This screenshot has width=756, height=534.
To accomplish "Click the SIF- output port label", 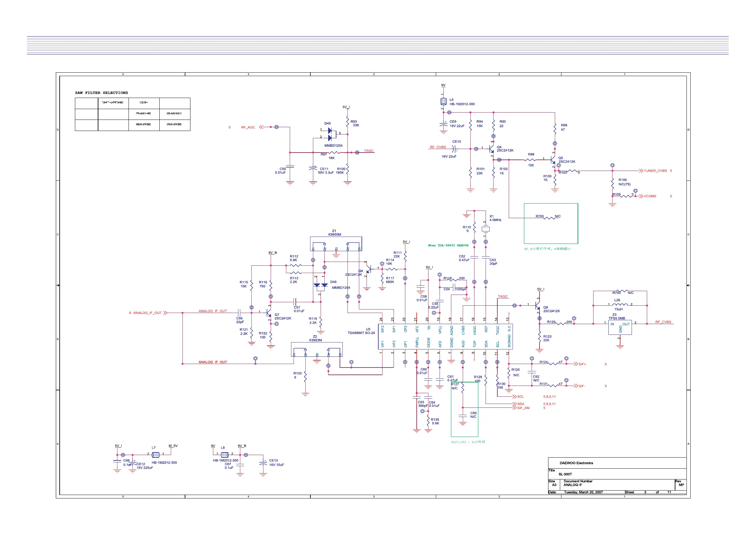I will click(582, 386).
